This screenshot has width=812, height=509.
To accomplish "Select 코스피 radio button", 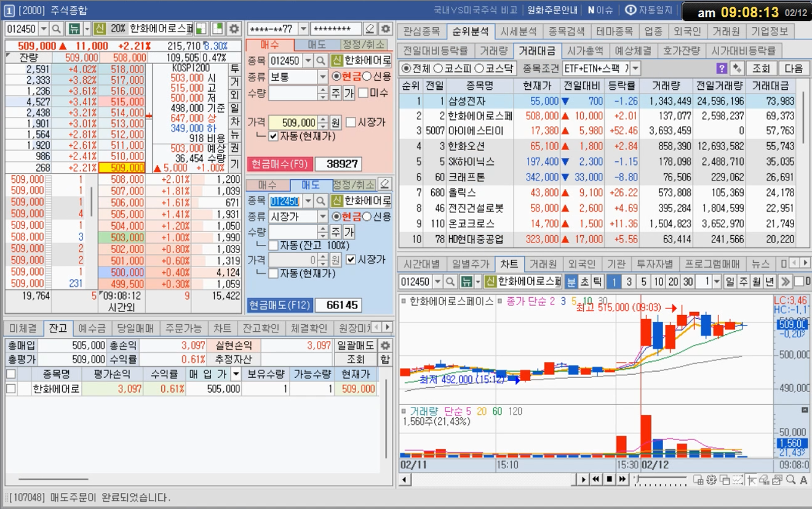I will pos(438,68).
